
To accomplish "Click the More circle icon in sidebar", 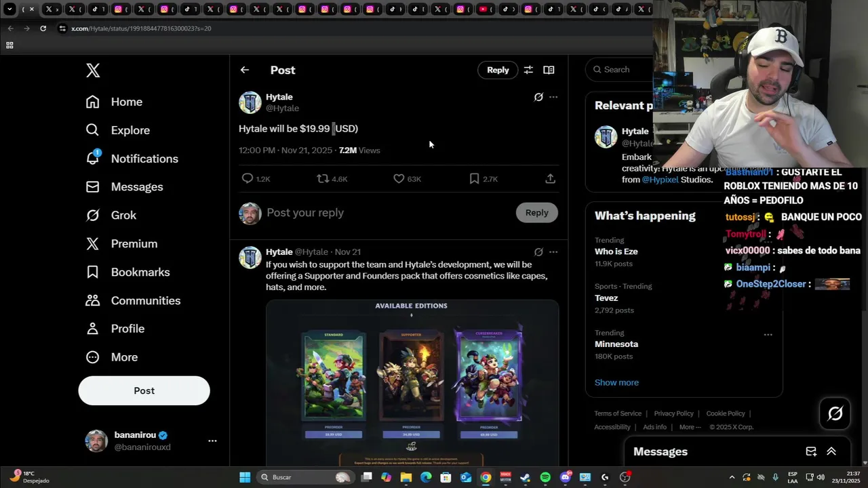I will (x=93, y=357).
